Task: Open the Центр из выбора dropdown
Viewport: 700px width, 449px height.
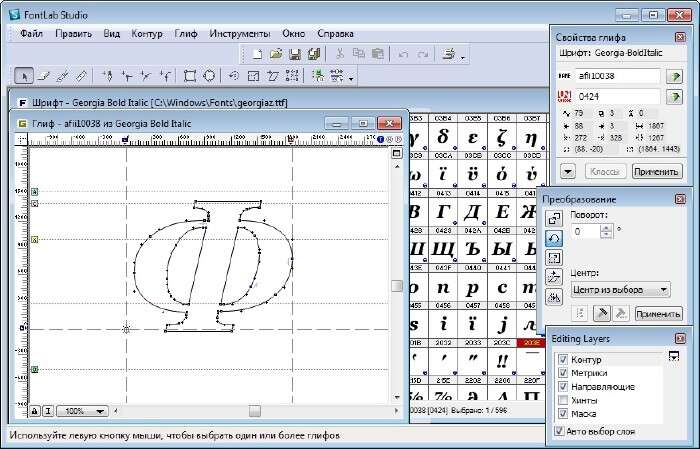Action: pos(621,290)
